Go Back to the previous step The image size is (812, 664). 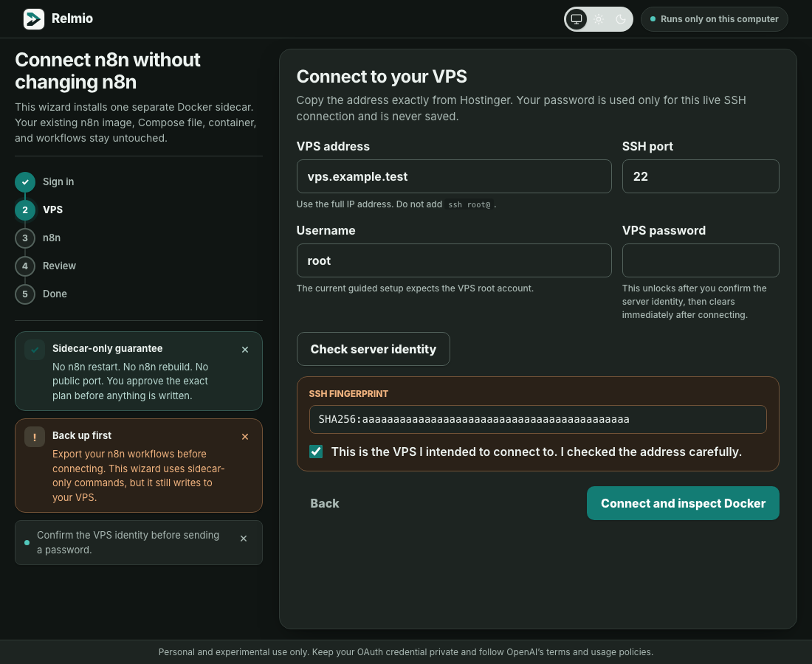tap(325, 503)
